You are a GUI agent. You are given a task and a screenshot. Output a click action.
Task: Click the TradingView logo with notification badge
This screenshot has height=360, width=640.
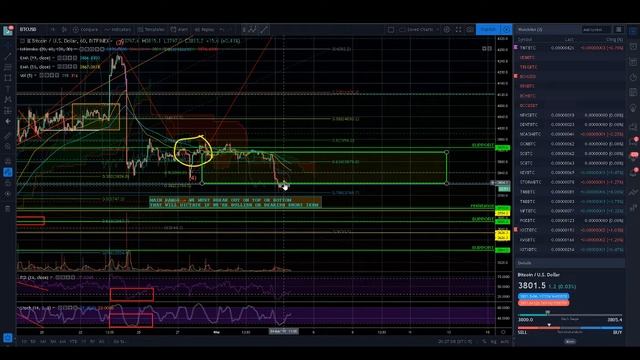(8, 30)
